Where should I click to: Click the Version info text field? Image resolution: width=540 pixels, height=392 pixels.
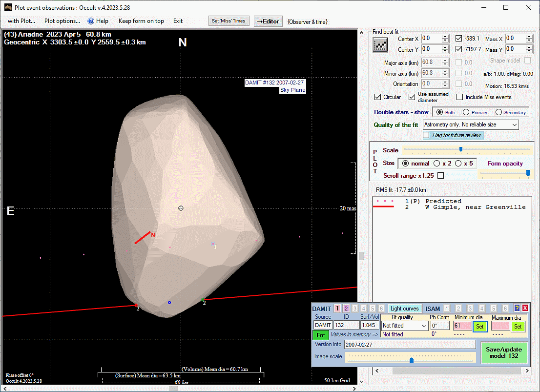coord(410,345)
